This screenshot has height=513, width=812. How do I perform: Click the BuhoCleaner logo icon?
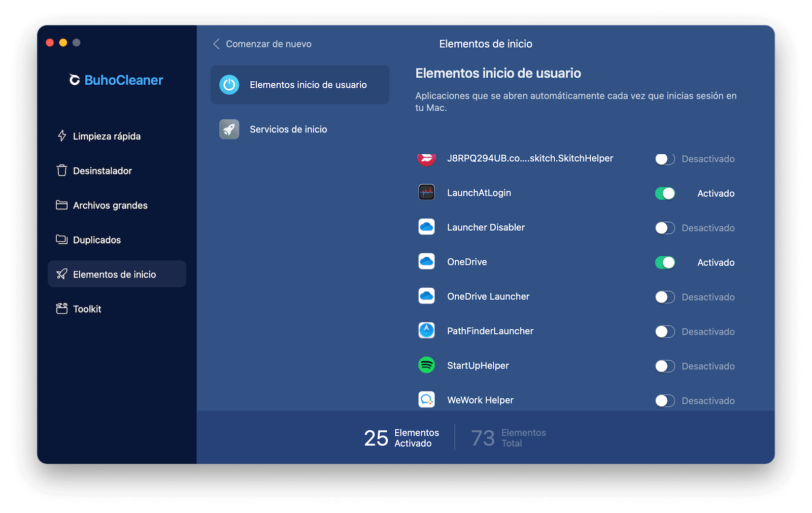tap(75, 80)
